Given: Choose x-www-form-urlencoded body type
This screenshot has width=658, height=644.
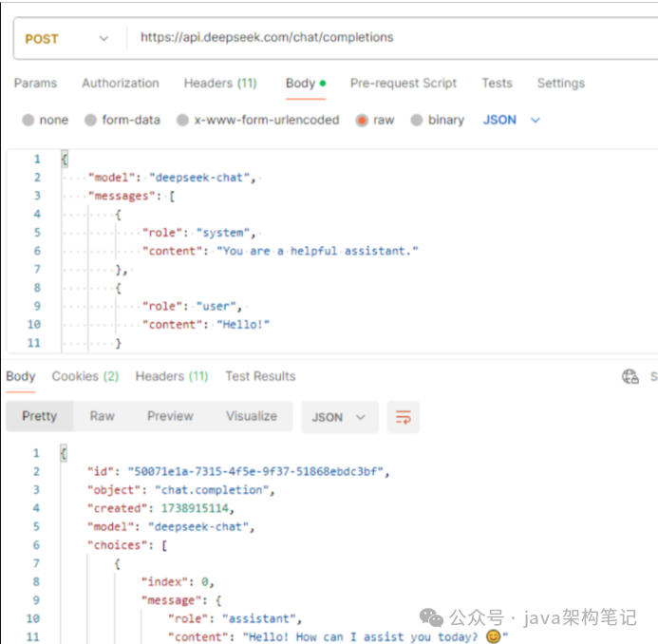Looking at the screenshot, I should [182, 120].
